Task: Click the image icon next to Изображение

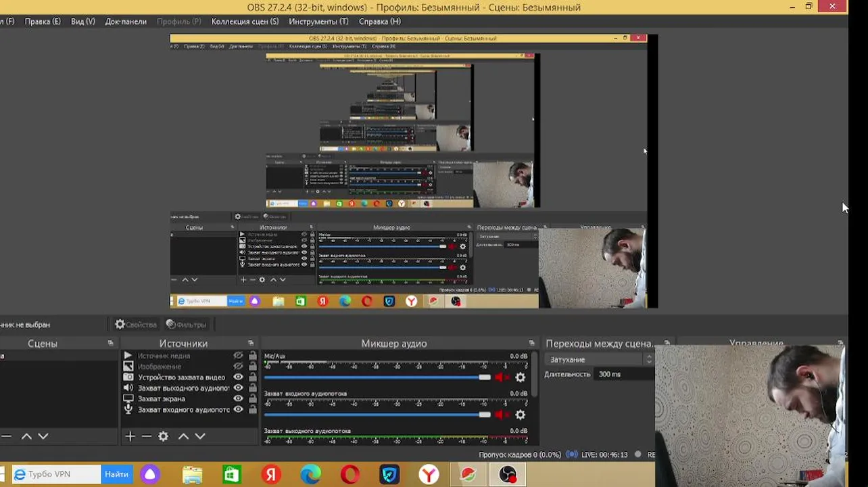Action: point(128,367)
